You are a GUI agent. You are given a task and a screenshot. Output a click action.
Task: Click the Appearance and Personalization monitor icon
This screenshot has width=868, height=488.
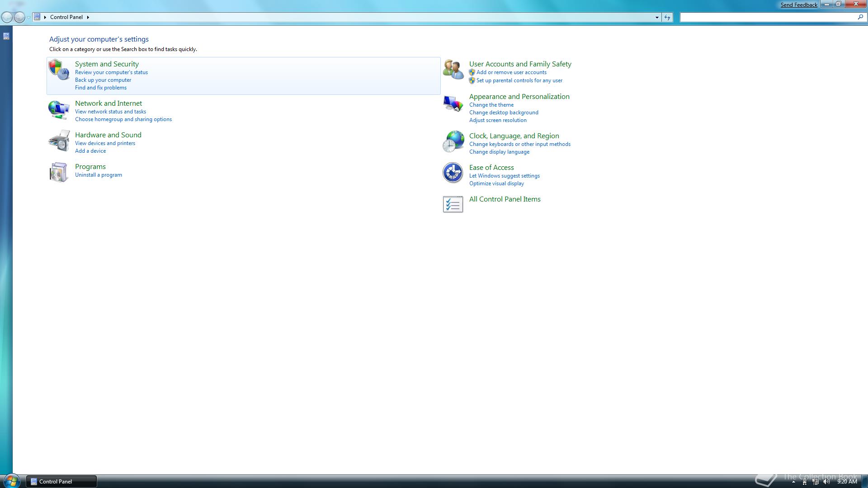[453, 103]
